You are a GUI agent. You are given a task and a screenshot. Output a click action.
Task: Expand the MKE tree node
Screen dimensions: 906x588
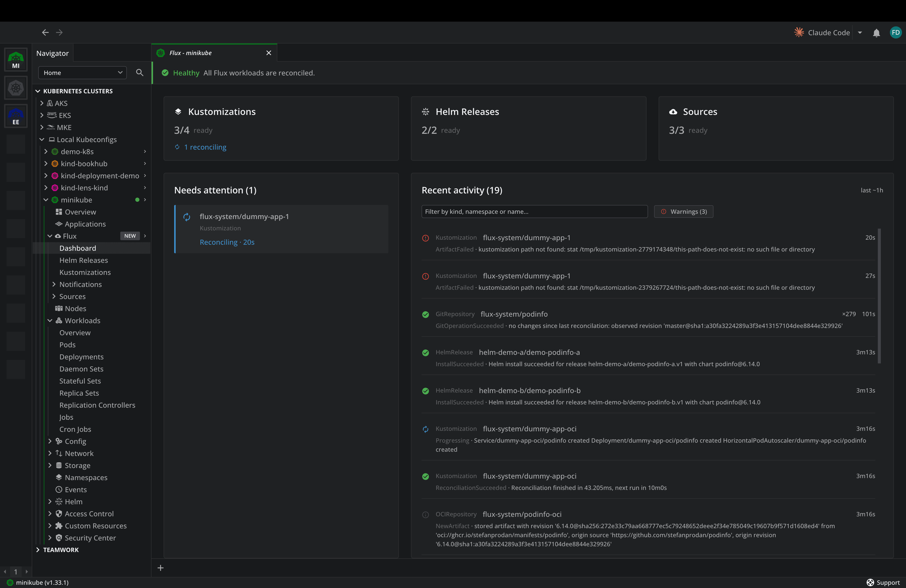coord(42,128)
